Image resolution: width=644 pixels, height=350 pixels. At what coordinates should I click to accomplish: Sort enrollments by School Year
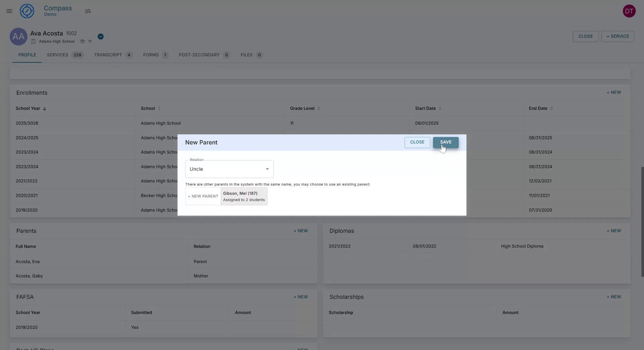44,108
